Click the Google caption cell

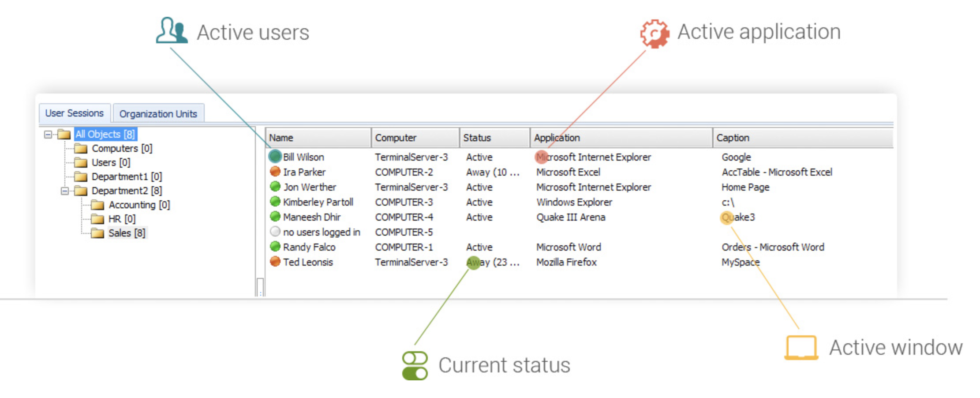(736, 157)
